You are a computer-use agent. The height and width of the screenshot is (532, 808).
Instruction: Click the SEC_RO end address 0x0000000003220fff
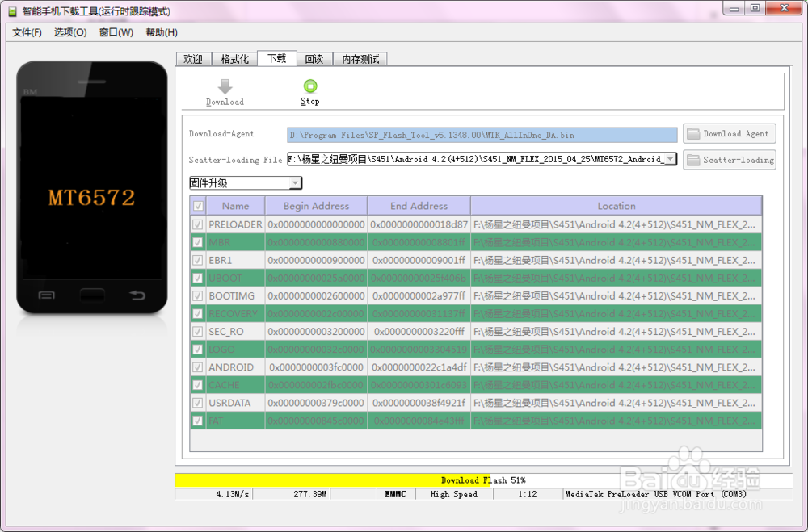[419, 332]
